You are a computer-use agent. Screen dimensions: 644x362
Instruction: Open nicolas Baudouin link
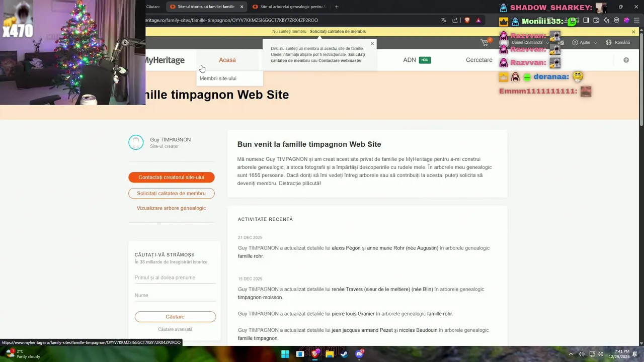coord(418,330)
